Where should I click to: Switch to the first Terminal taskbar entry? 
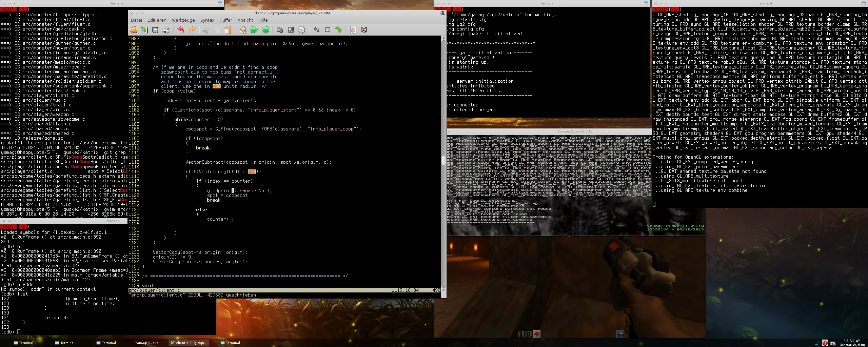coord(23,343)
